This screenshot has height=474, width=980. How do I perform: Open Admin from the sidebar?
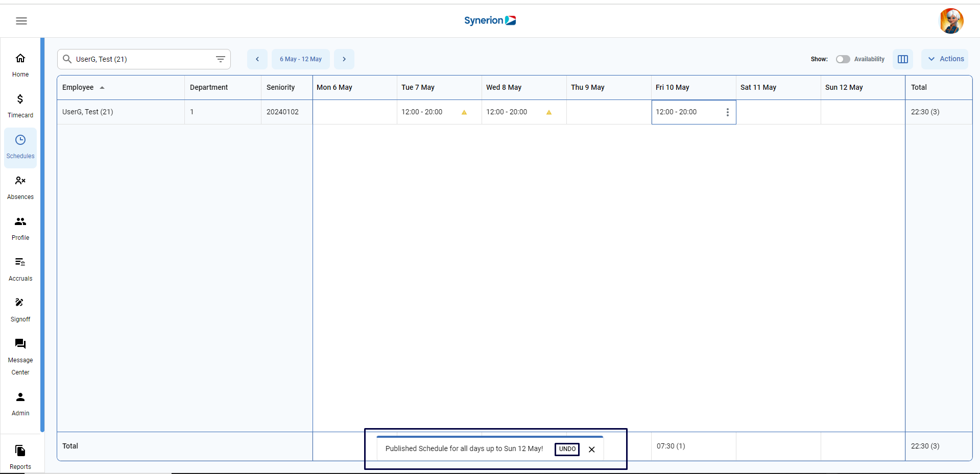coord(20,405)
